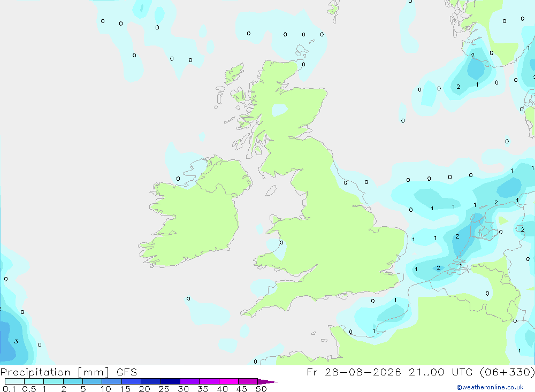
Task: Select the 45–50 mm legend swatch
Action: click(248, 381)
